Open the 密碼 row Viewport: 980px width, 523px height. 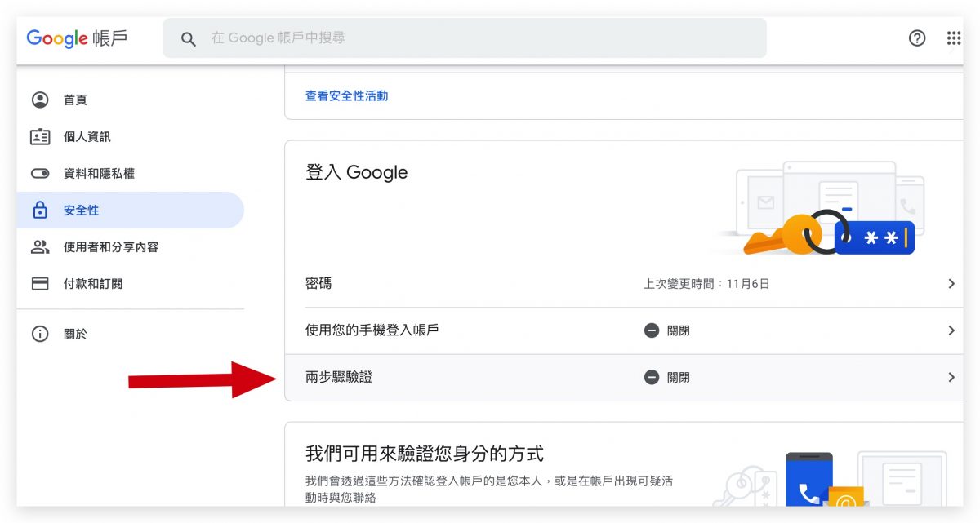tap(624, 284)
